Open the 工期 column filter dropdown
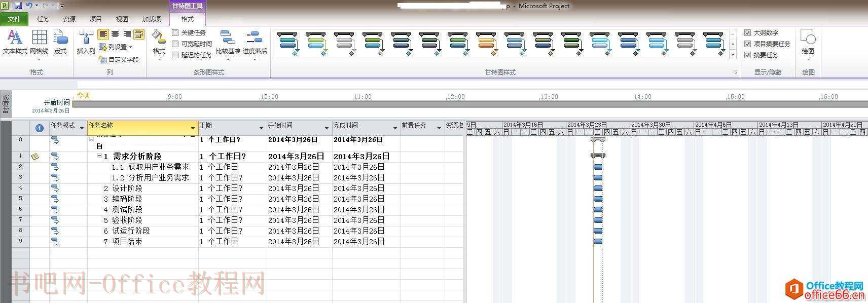 click(262, 128)
